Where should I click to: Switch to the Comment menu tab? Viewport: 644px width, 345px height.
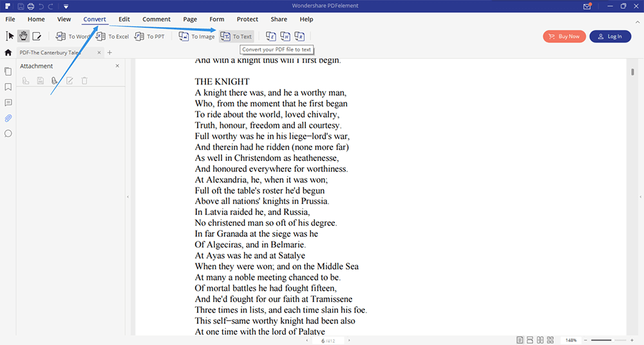click(156, 19)
